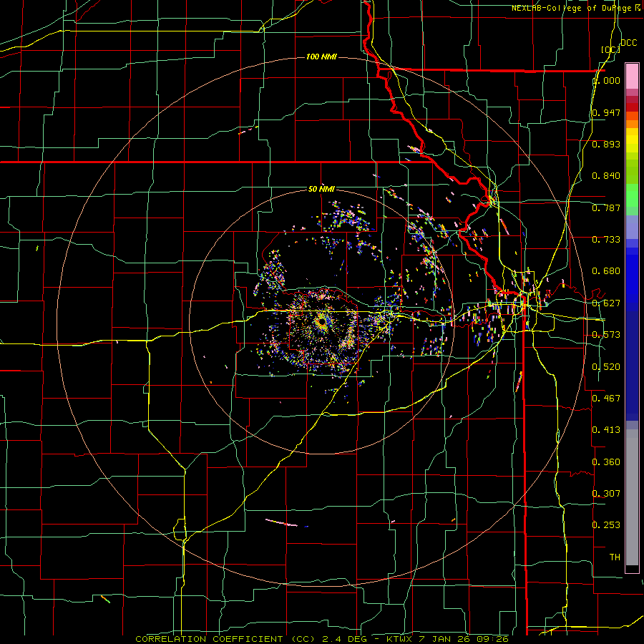
Task: Select the 0.733 scale value
Action: coord(606,240)
